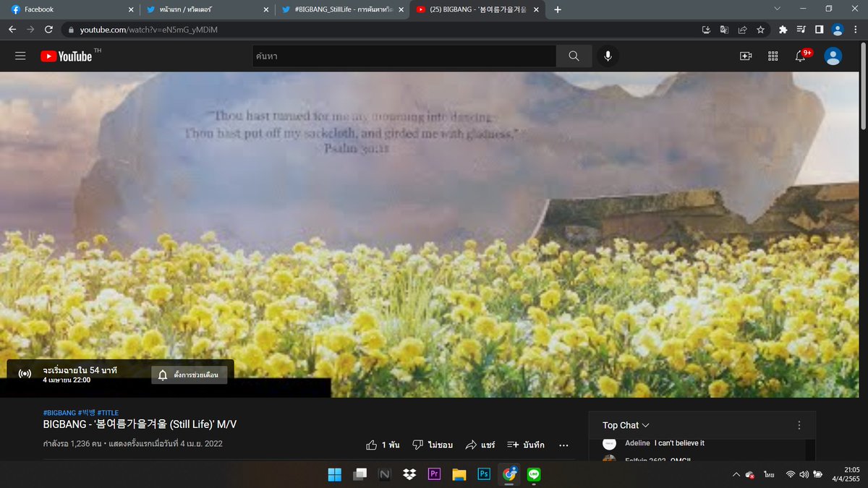The width and height of the screenshot is (868, 488).
Task: Open volume control in system tray
Action: [x=804, y=474]
